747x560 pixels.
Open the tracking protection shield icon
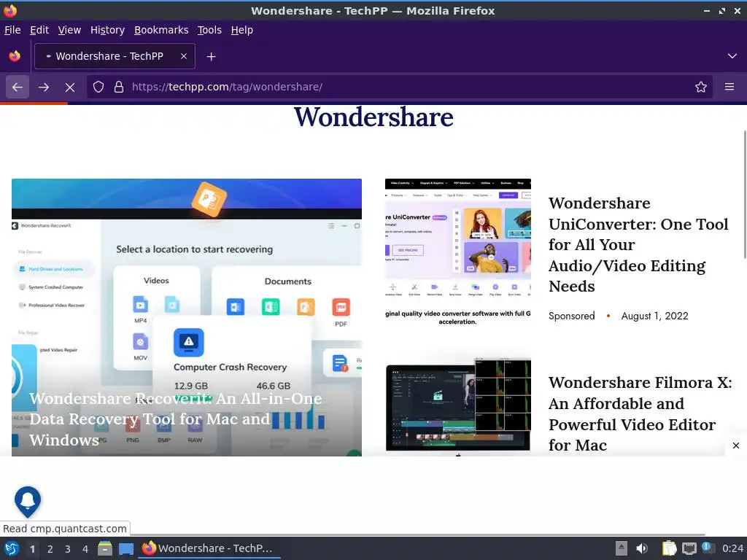click(x=98, y=87)
